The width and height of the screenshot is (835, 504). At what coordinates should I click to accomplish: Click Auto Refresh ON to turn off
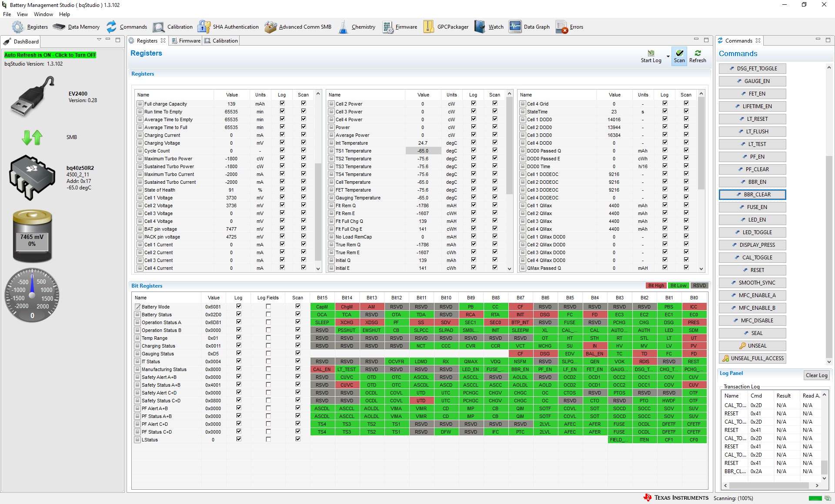pos(50,55)
